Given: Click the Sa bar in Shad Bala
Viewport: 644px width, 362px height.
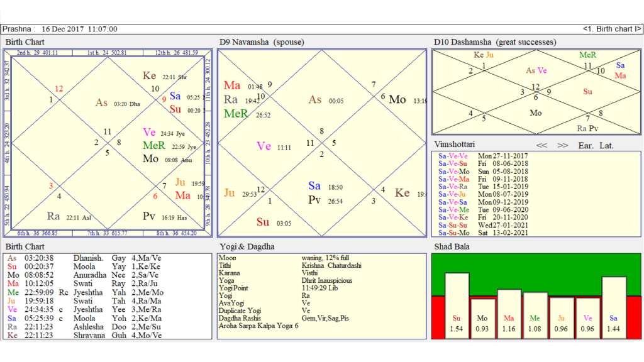Looking at the screenshot, I should tap(614, 308).
